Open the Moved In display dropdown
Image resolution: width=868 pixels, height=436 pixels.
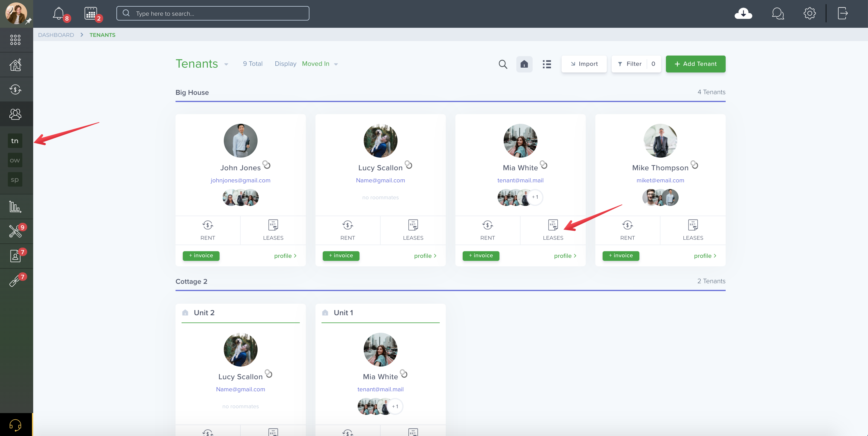coord(320,64)
